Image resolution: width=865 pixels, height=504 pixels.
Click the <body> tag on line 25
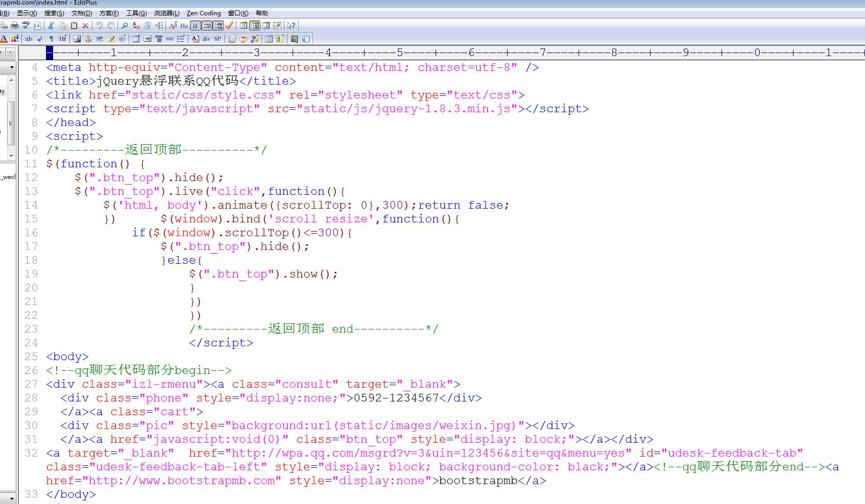click(x=67, y=357)
